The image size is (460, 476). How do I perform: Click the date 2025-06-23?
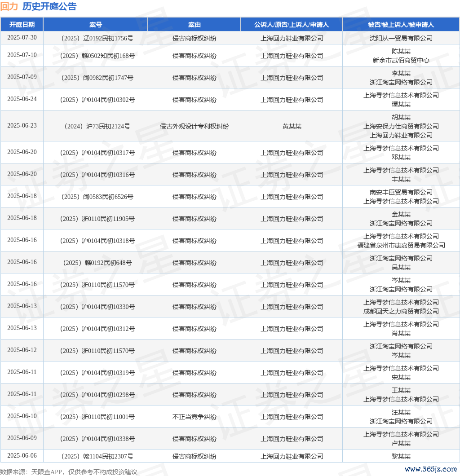[x=22, y=126]
